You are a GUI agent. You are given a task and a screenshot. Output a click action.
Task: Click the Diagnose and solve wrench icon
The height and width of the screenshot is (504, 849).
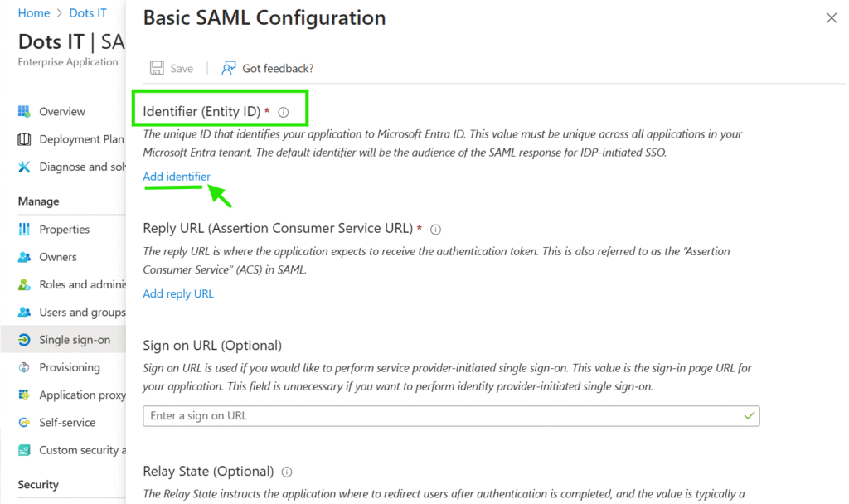pos(24,167)
